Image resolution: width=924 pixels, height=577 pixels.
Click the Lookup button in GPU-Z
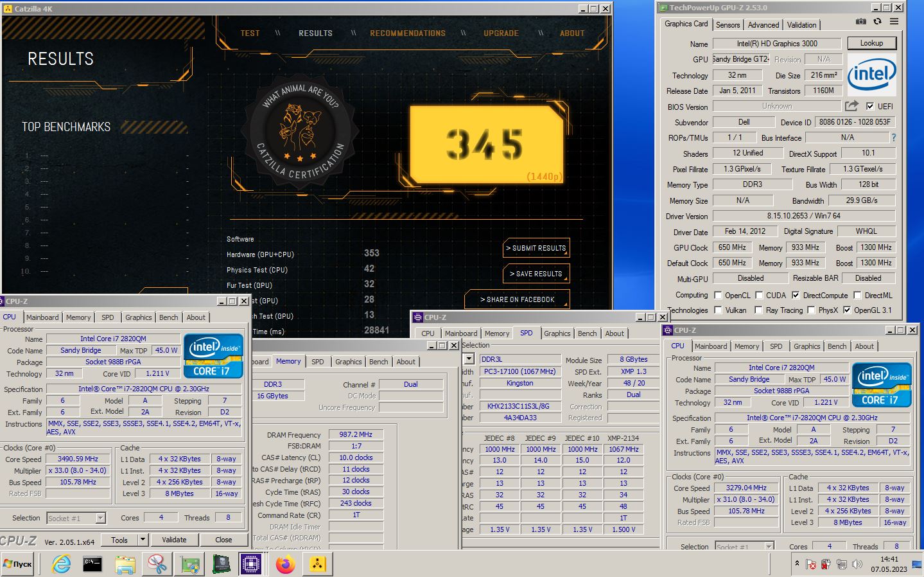[871, 43]
